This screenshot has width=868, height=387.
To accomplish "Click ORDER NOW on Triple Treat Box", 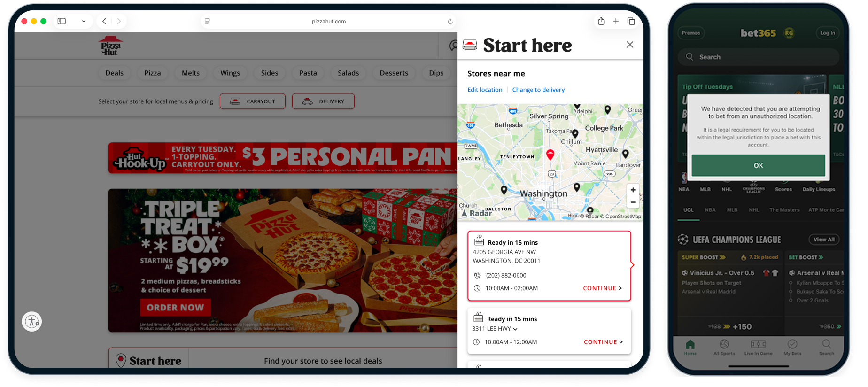I will 175,308.
